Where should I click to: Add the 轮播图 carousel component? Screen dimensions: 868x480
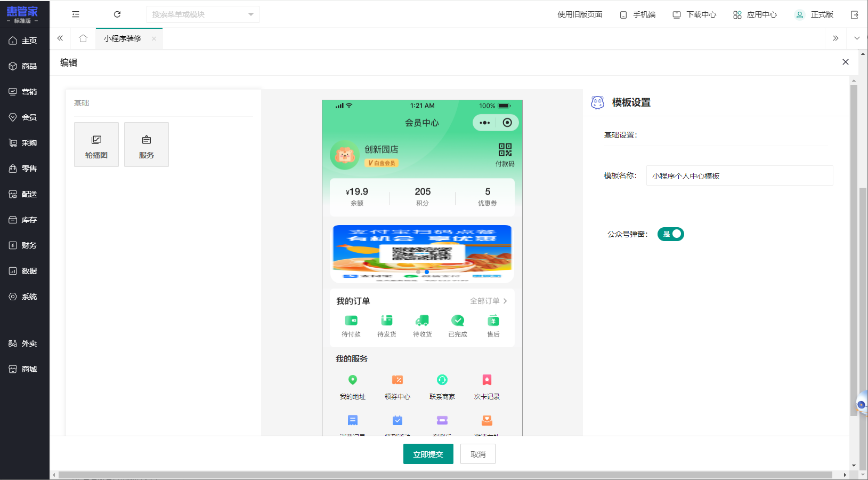96,145
